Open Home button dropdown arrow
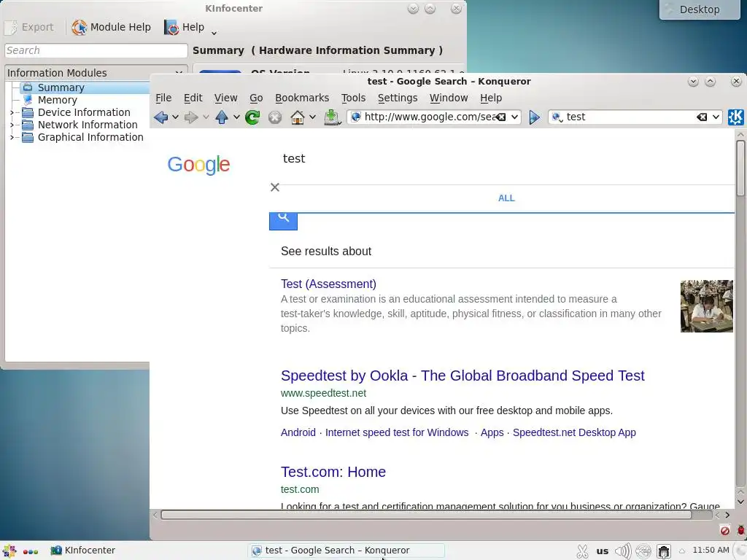Screen dimensions: 747x560 312,117
